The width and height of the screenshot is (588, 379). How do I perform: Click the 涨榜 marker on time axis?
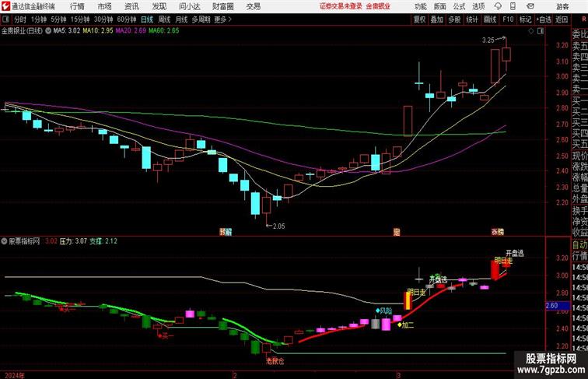coord(498,232)
